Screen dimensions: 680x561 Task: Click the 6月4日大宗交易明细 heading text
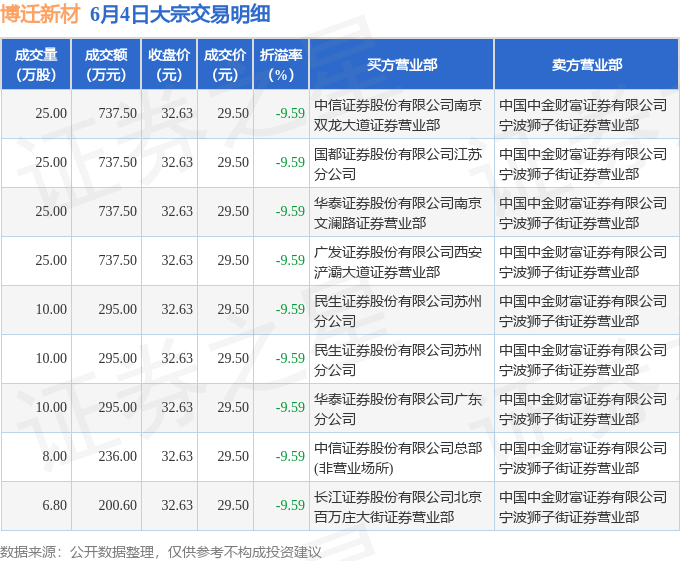180,14
